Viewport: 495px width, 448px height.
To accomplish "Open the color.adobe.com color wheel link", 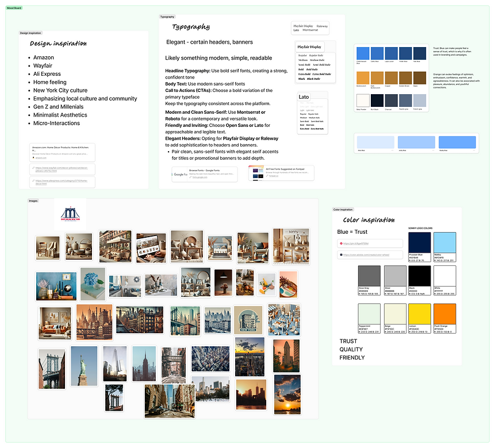I will pyautogui.click(x=370, y=254).
